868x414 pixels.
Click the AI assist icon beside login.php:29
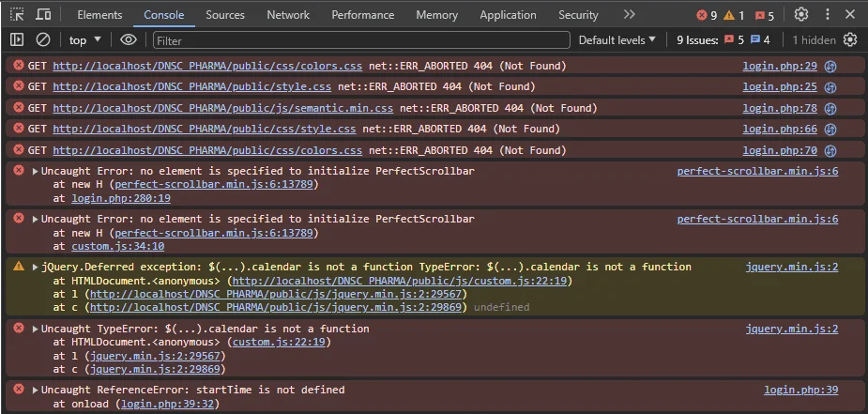(830, 67)
